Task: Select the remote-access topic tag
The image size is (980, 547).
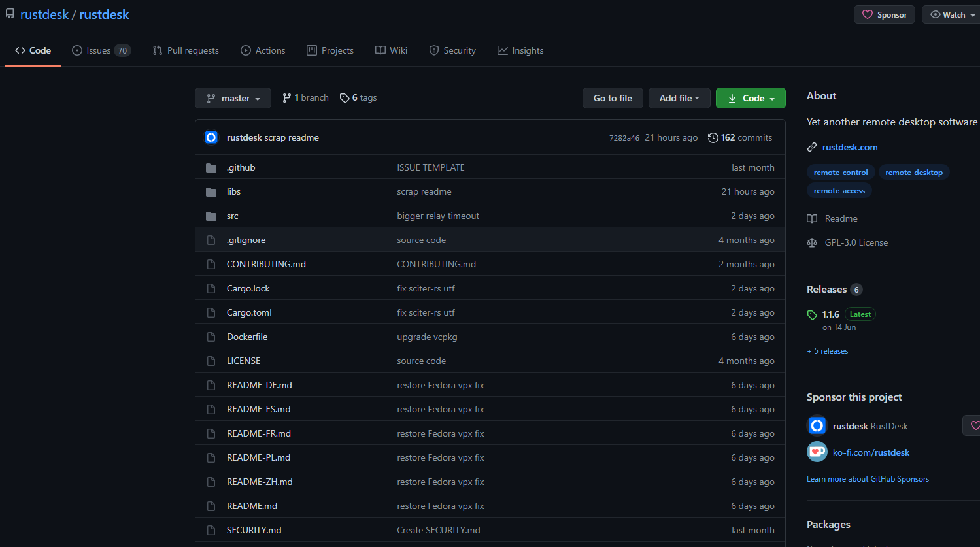Action: pyautogui.click(x=839, y=191)
